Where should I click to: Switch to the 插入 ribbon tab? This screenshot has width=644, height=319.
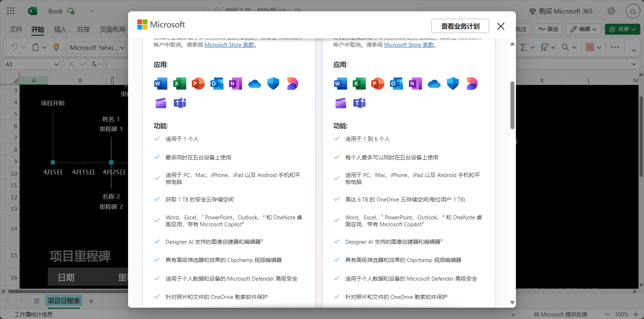[x=61, y=29]
